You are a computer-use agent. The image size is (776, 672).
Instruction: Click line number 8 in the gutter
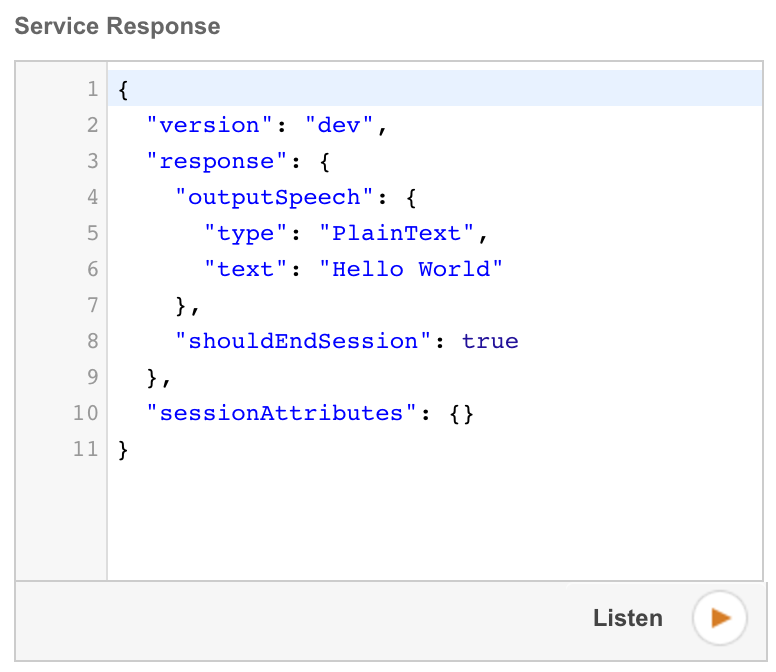[92, 341]
